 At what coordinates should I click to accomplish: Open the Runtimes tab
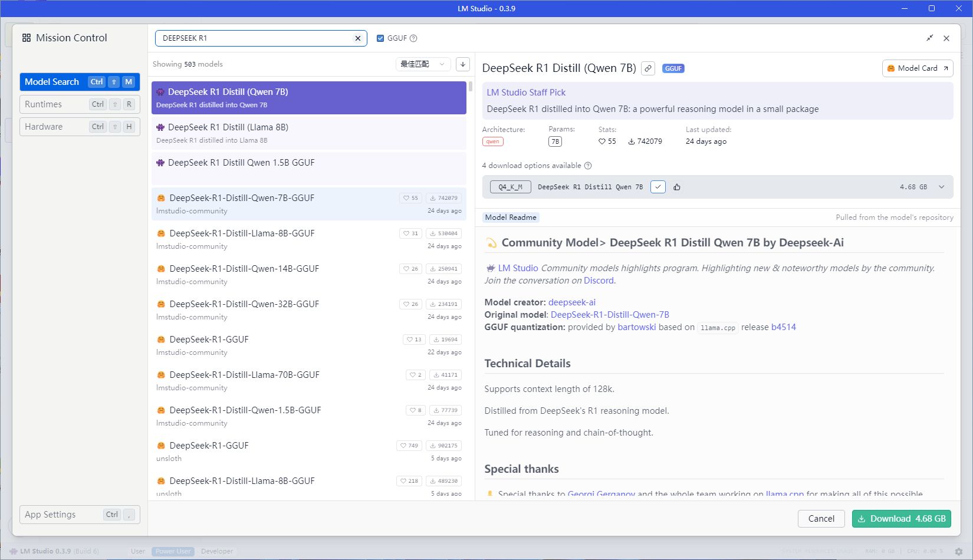[x=80, y=104]
